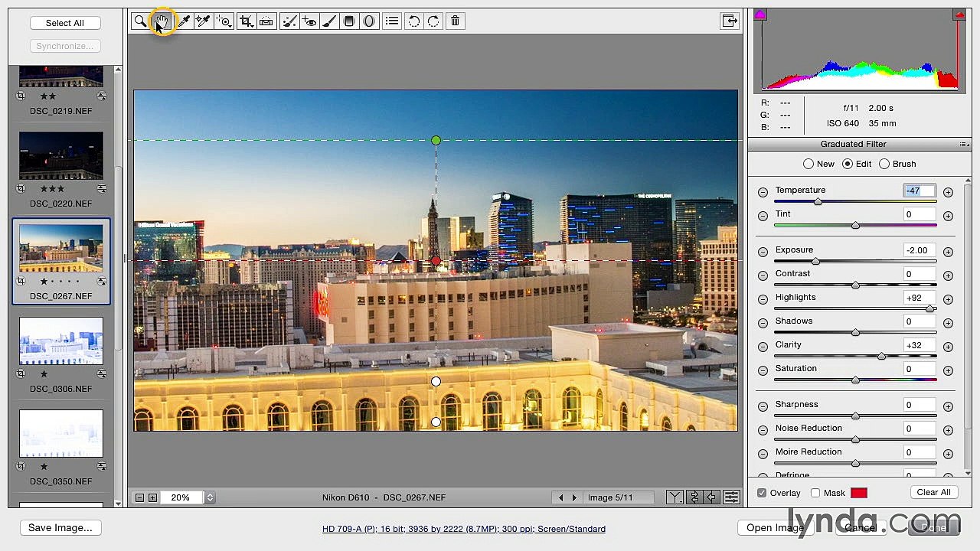Toggle full screen mode icon

730,21
